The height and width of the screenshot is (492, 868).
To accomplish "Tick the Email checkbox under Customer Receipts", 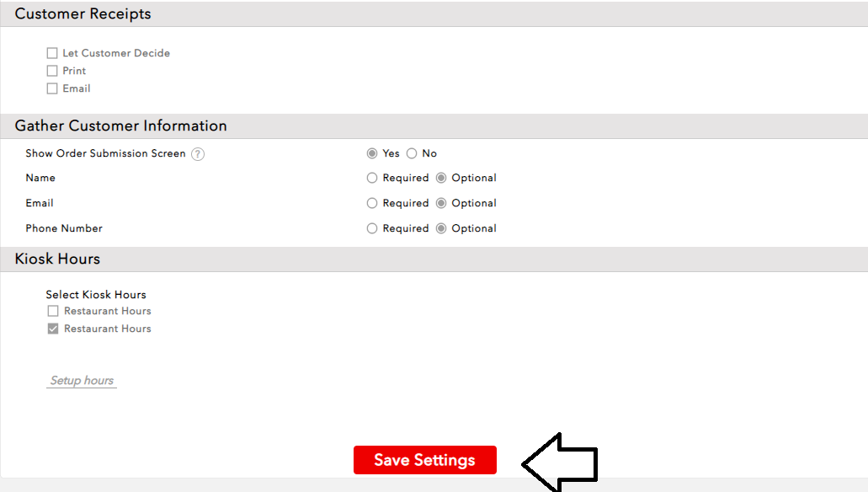I will (x=52, y=88).
